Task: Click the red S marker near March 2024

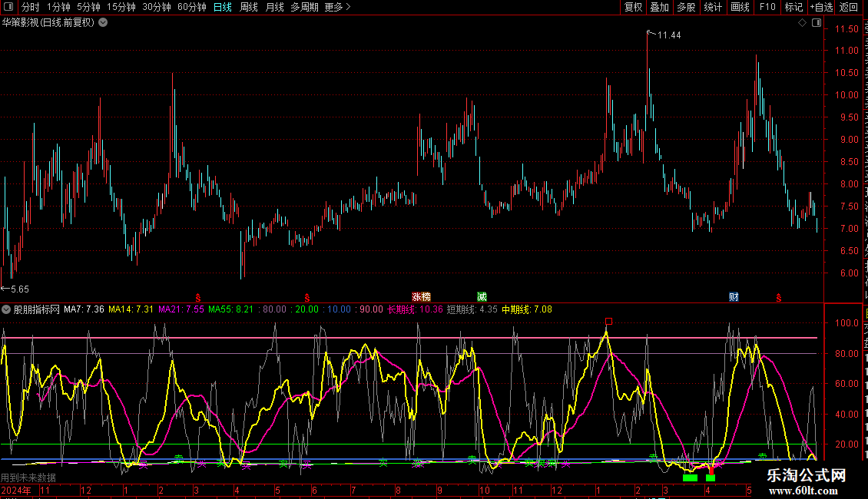Action: (197, 298)
